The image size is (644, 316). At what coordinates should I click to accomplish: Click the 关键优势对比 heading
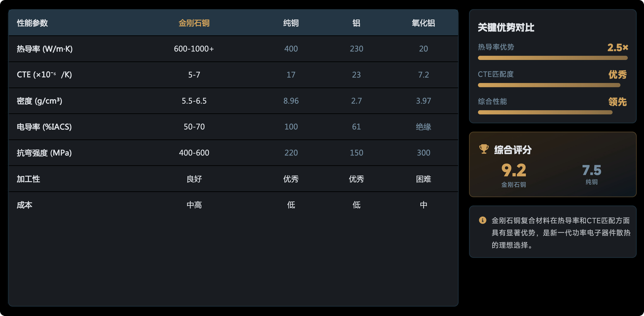[x=506, y=27]
